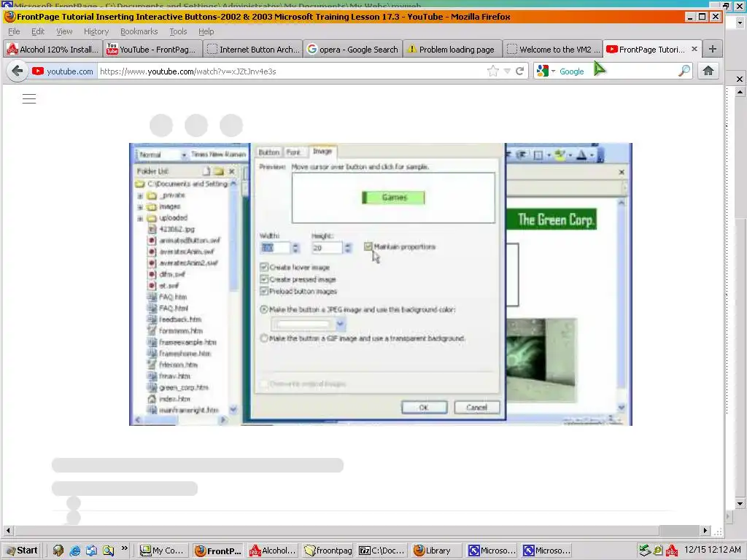Uncheck Create hover image
747x560 pixels.
(264, 267)
